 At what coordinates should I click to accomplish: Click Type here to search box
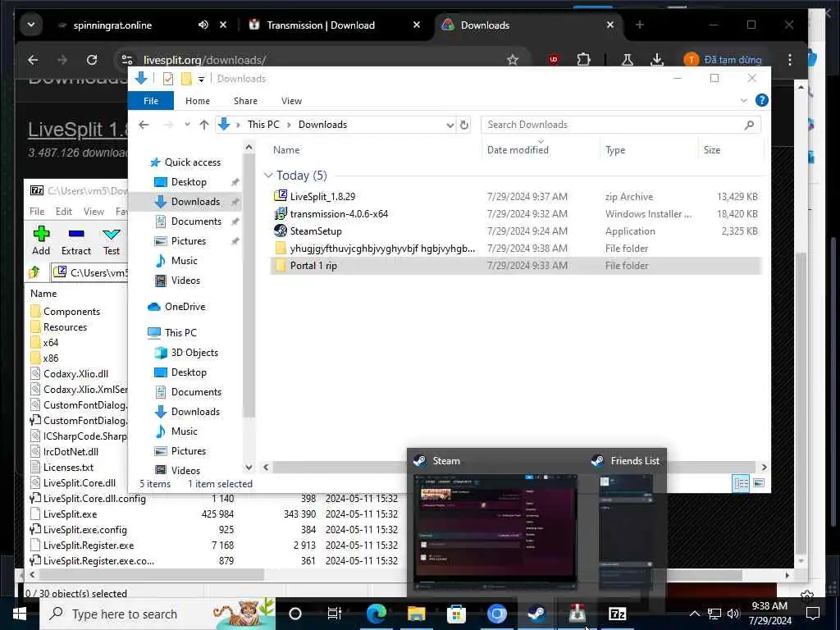(x=157, y=614)
